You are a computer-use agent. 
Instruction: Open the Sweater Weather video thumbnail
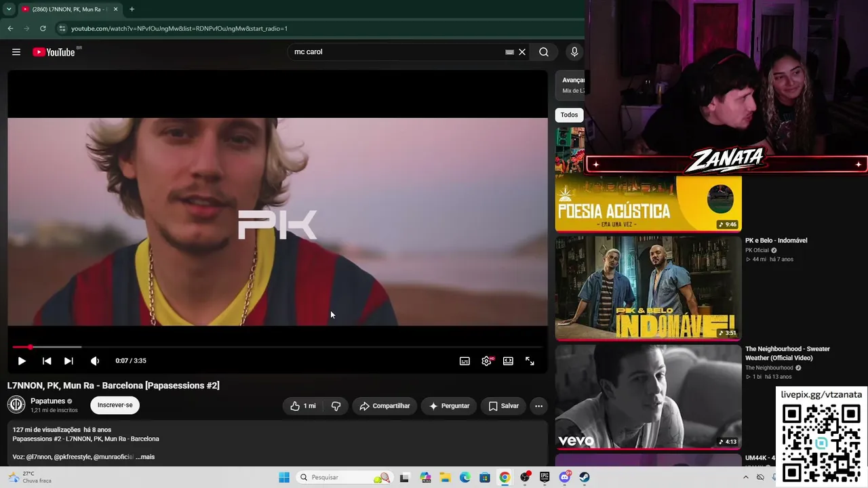pos(648,396)
